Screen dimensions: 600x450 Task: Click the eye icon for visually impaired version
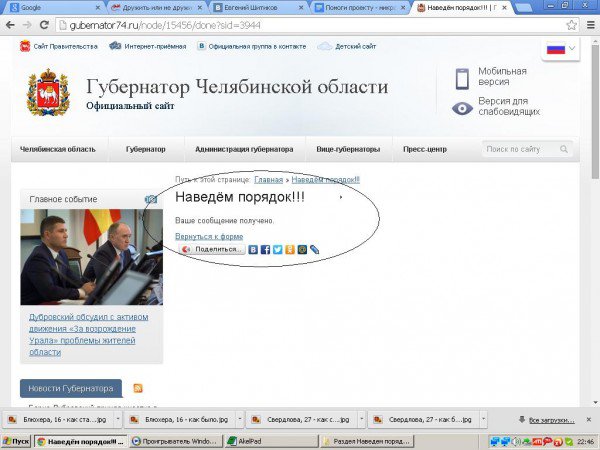point(462,108)
